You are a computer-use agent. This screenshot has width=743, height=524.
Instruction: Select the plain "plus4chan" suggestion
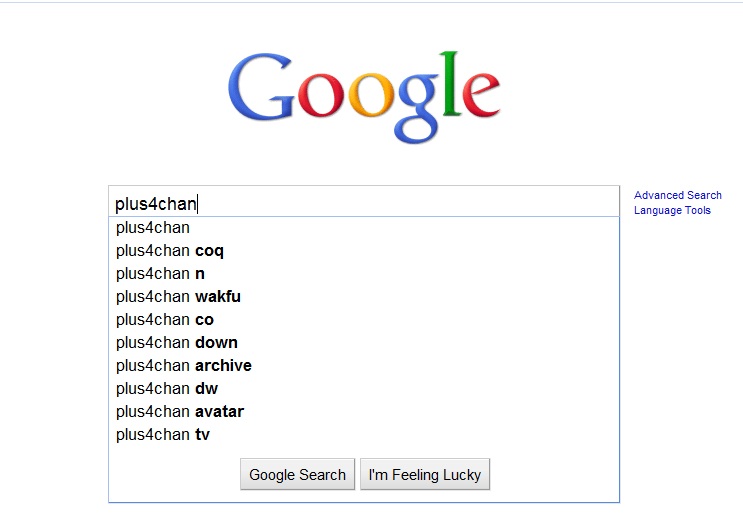(x=153, y=228)
